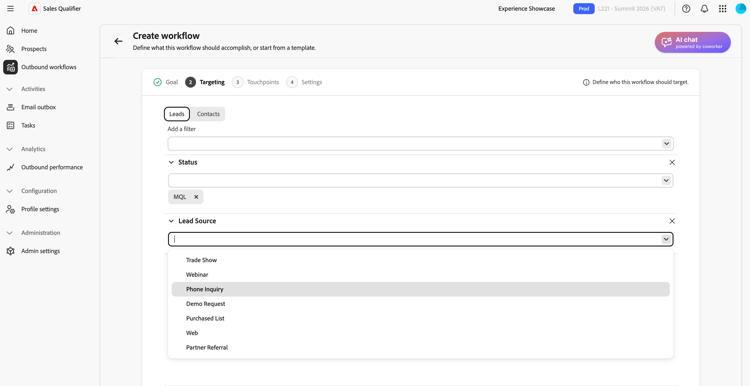The height and width of the screenshot is (386, 750).
Task: Select the Leads toggle
Action: (177, 114)
